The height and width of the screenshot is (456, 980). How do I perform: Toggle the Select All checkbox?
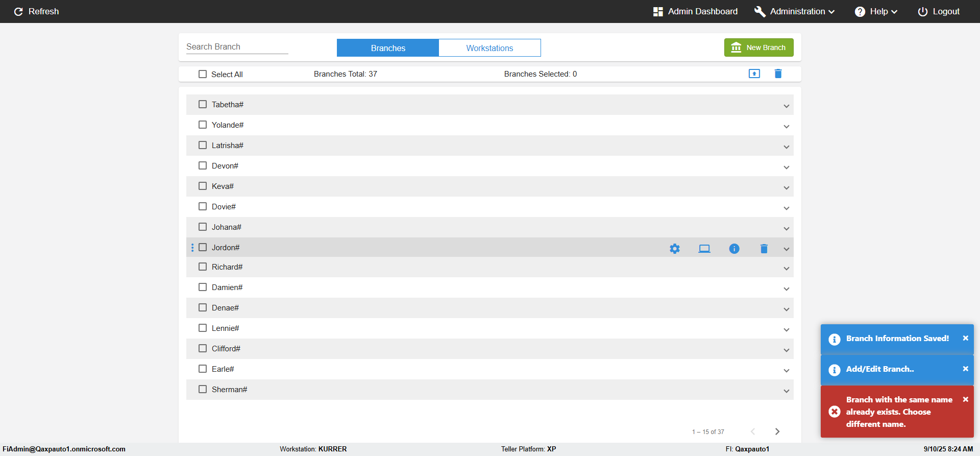click(203, 74)
